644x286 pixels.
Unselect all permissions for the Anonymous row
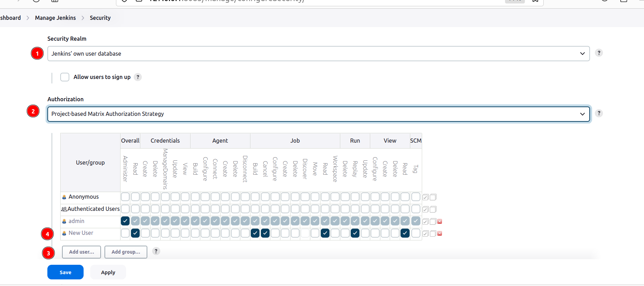pyautogui.click(x=433, y=197)
